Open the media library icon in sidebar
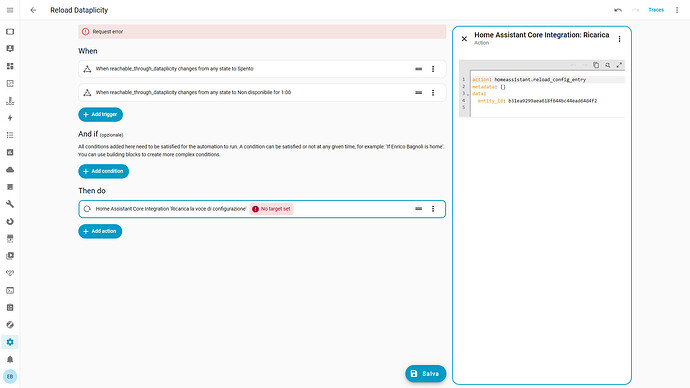The width and height of the screenshot is (690, 388). tap(10, 256)
